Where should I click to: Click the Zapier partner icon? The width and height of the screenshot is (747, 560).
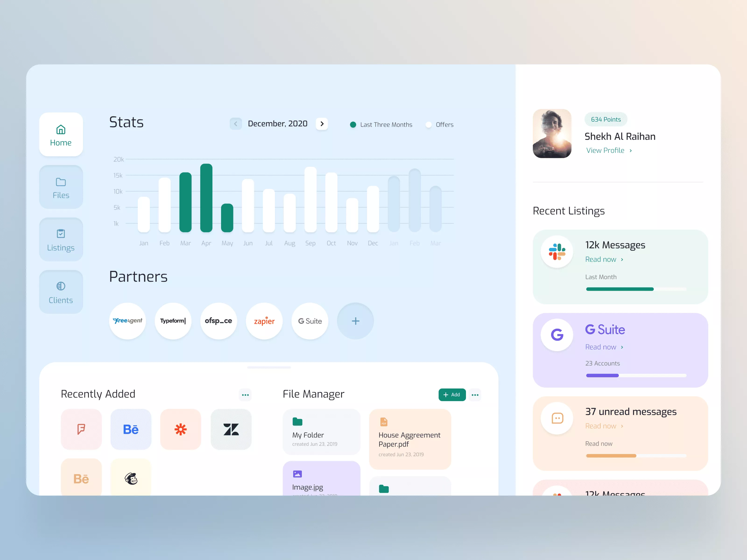(x=264, y=321)
